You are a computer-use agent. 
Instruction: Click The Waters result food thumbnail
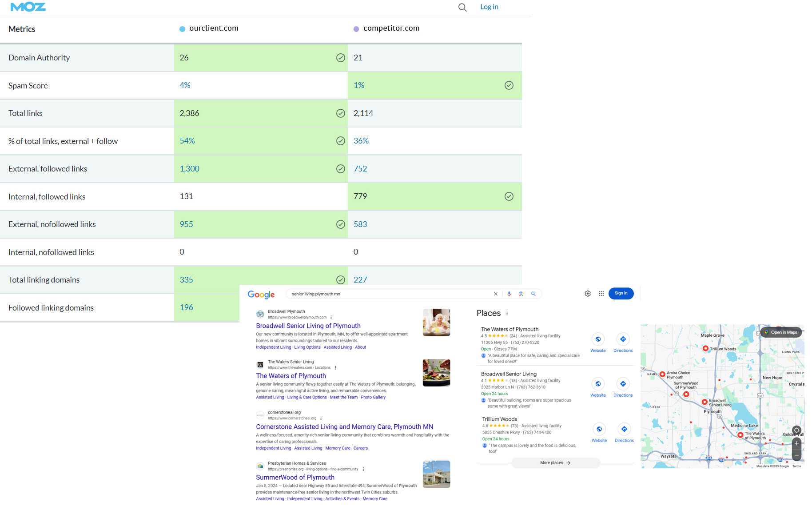tap(436, 373)
